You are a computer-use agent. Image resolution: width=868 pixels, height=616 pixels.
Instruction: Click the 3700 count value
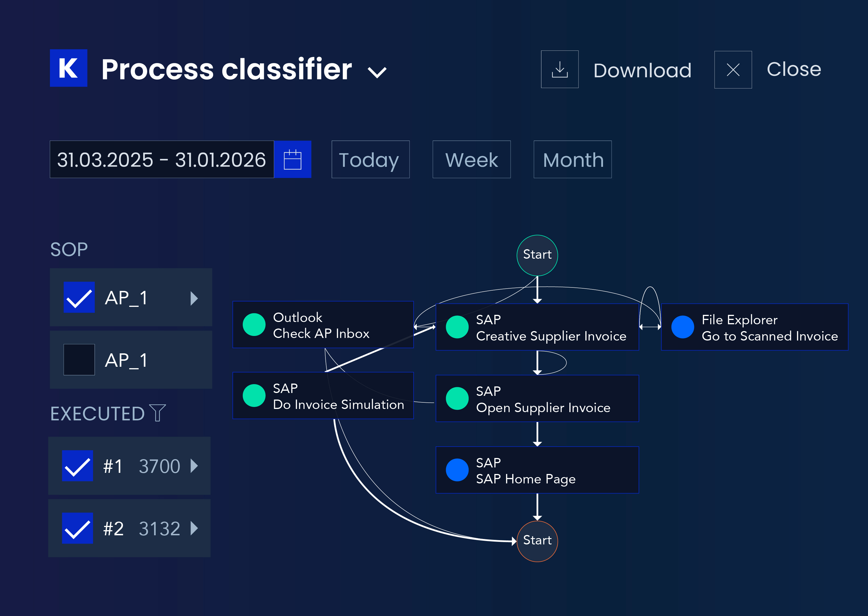coord(159,466)
